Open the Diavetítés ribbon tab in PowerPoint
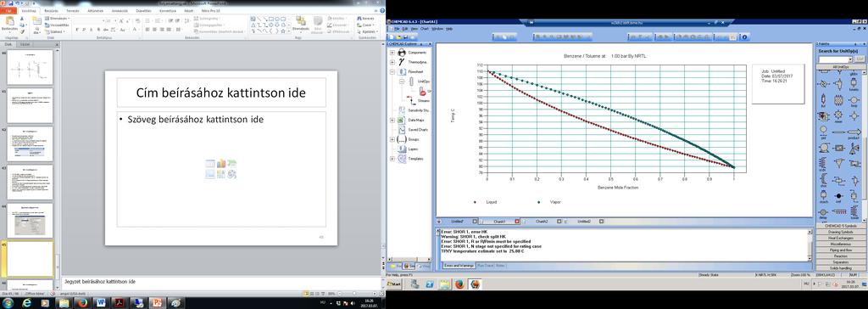The image size is (868, 309). (x=142, y=10)
